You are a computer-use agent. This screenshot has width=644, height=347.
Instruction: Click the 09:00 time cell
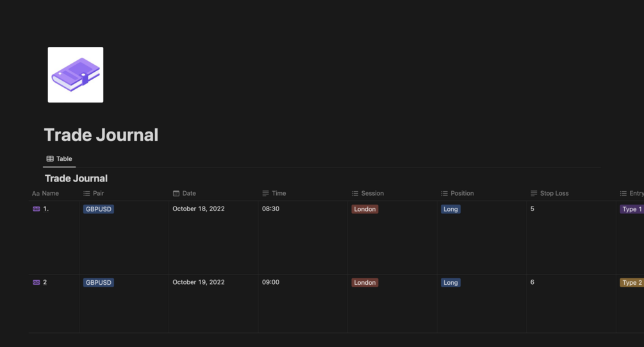coord(270,282)
